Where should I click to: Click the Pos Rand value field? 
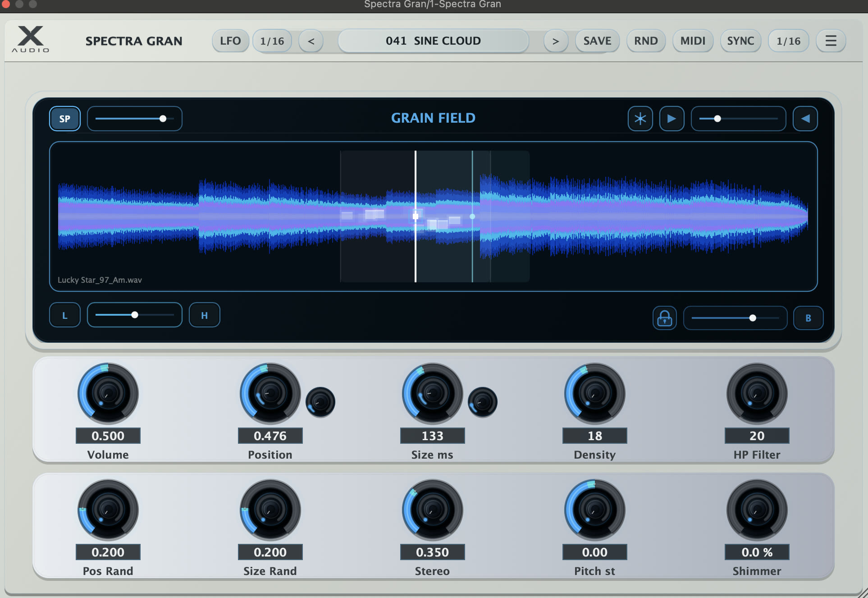(108, 552)
